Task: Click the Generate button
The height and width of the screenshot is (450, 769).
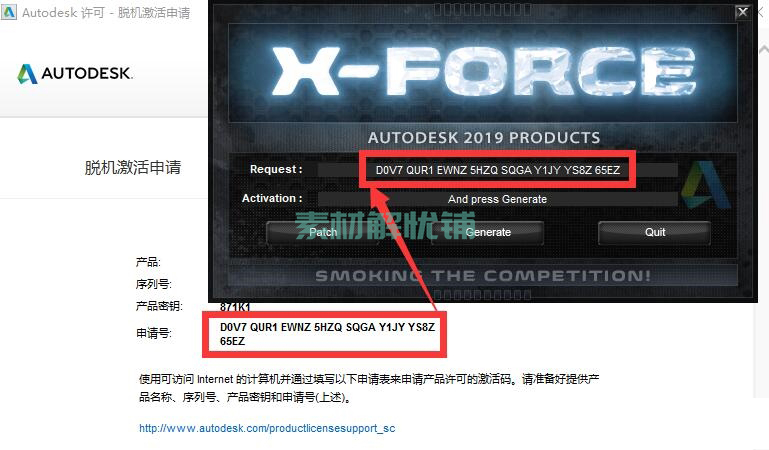Action: click(487, 232)
